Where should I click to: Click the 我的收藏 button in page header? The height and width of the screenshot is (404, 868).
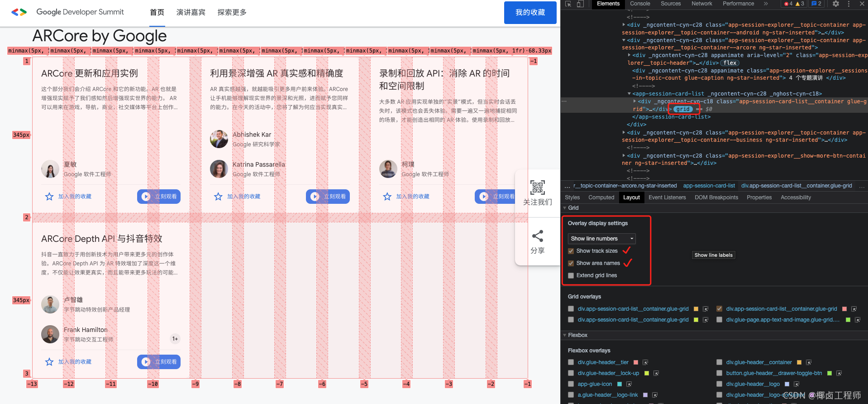530,13
